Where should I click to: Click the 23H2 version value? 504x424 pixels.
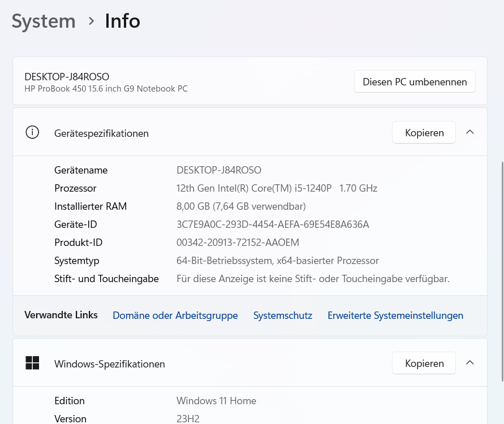[188, 419]
